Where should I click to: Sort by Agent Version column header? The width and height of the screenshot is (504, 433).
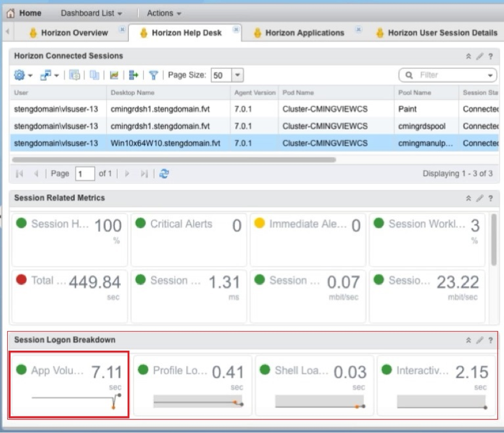pos(255,93)
